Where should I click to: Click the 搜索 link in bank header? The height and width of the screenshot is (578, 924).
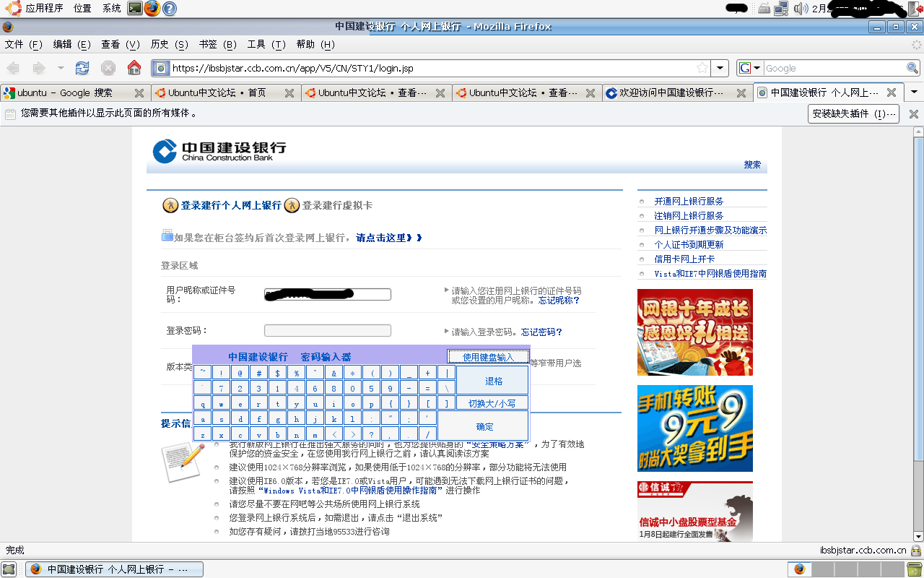pos(752,164)
